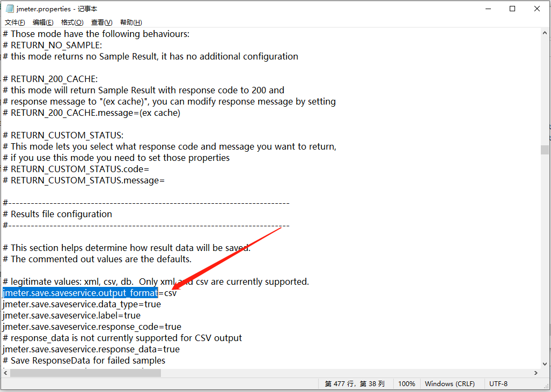Click 'this mode returns no Sample Result' line

click(150, 56)
